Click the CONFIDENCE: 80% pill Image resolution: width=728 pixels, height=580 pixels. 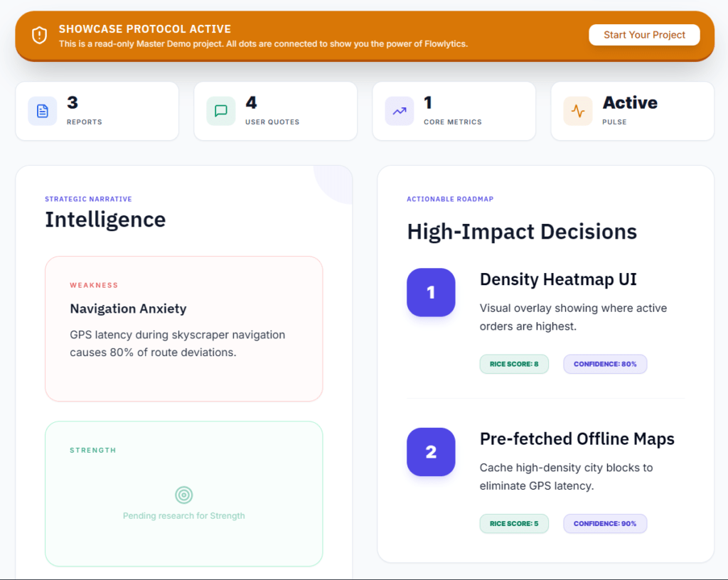coord(605,363)
